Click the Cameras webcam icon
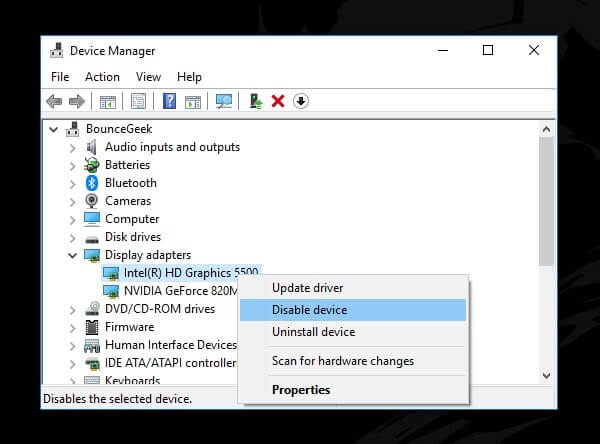The width and height of the screenshot is (600, 444). pyautogui.click(x=91, y=201)
